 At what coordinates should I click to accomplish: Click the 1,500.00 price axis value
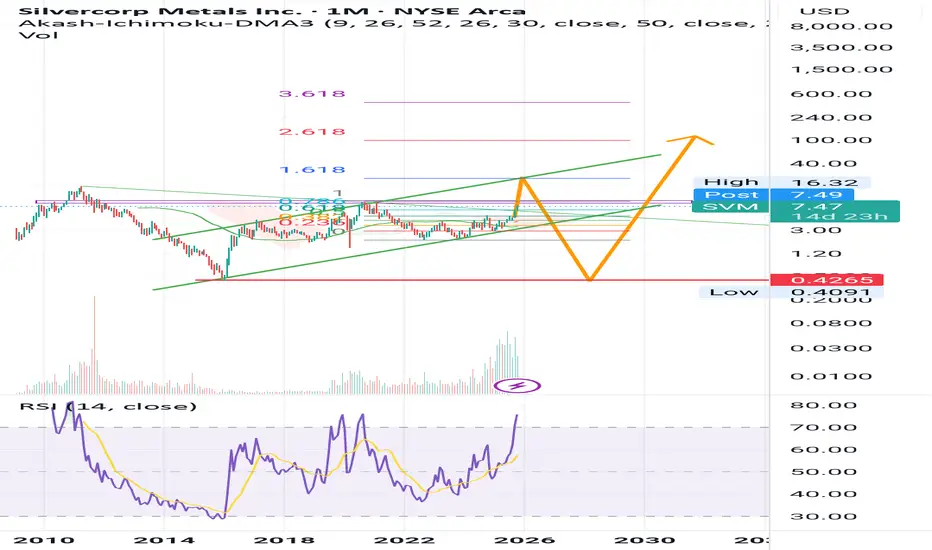coord(841,70)
